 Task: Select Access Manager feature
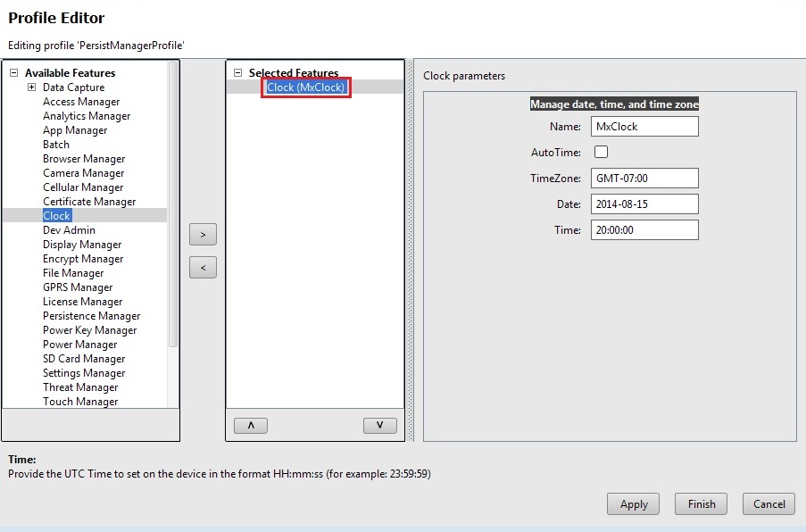pyautogui.click(x=81, y=102)
